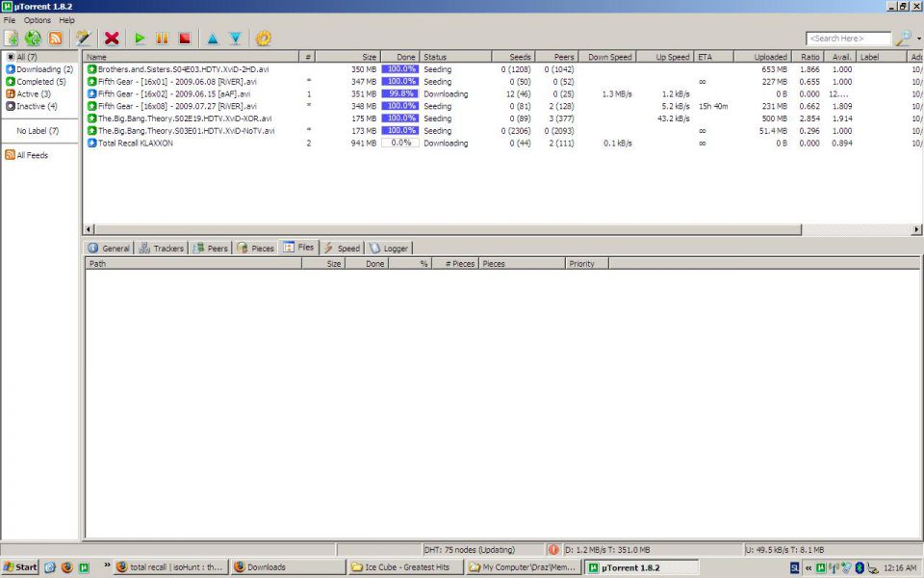924x578 pixels.
Task: Sort torrents by the Ratio column header
Action: click(807, 57)
